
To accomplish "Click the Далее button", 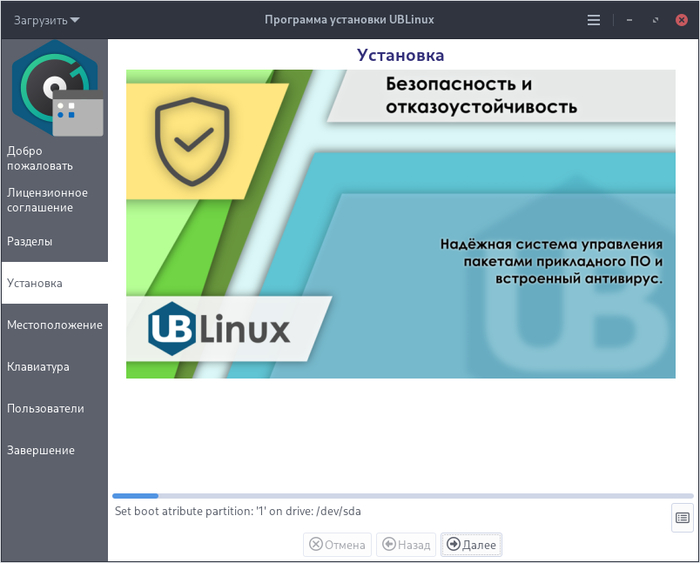I will tap(471, 545).
